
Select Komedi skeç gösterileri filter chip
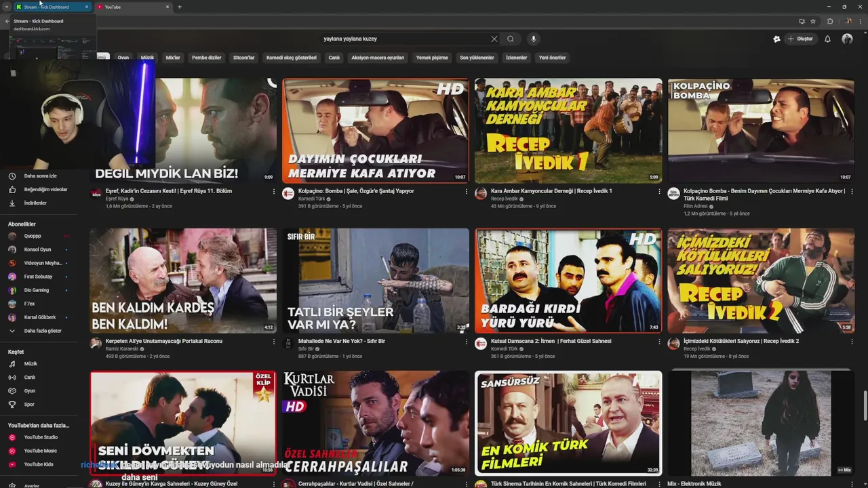pyautogui.click(x=292, y=58)
